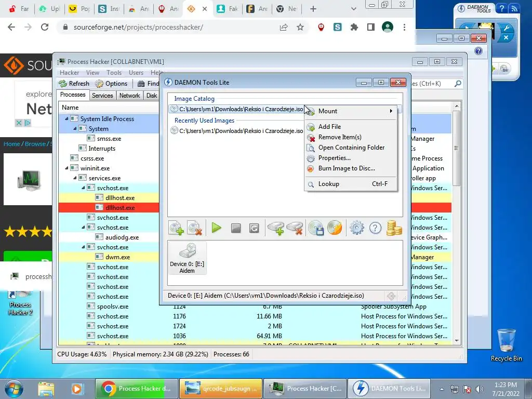This screenshot has width=532, height=399.
Task: Open the Chrome tab search dropdown chevron
Action: (x=353, y=9)
